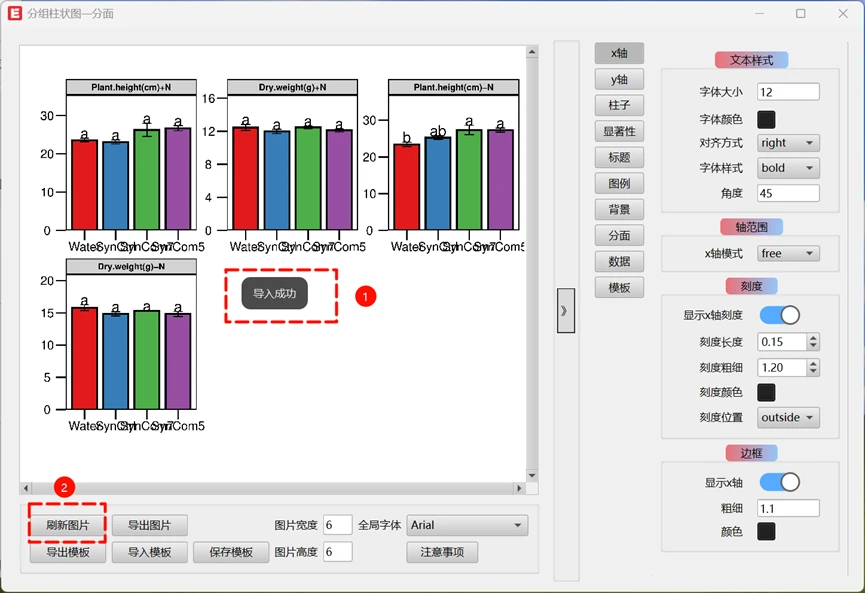This screenshot has width=865, height=593.
Task: Increase 刻度粗细 with the up arrow
Action: 813,363
